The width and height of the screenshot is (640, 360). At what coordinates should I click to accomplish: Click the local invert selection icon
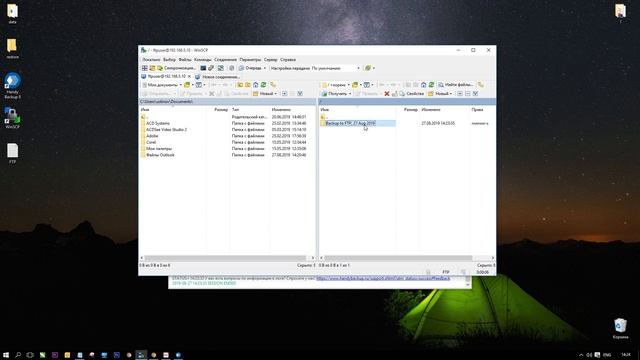tap(300, 94)
